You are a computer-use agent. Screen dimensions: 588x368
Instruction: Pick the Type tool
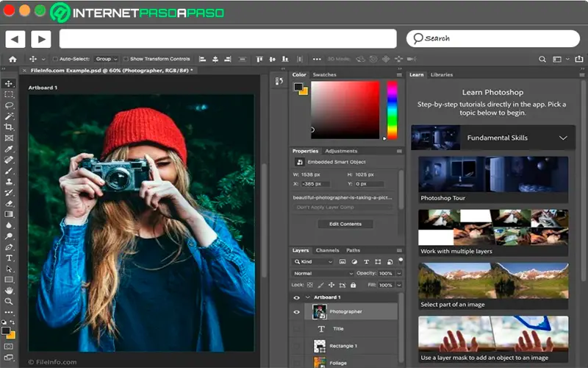coord(10,258)
